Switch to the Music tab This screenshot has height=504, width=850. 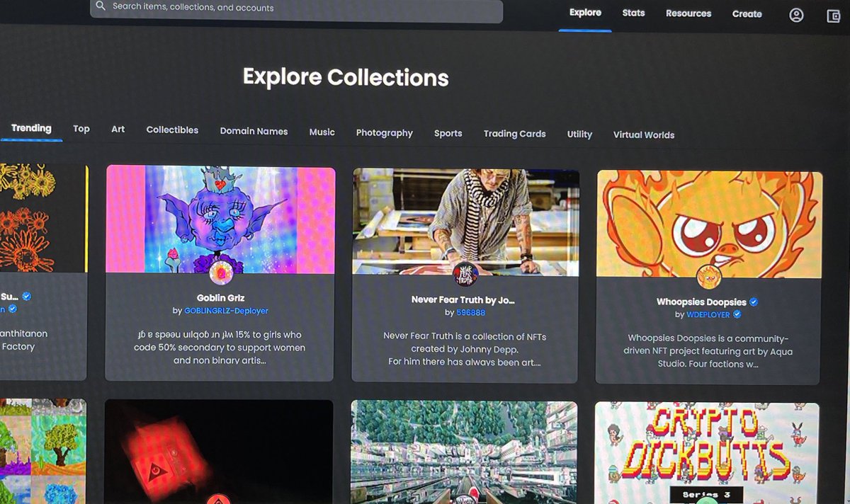click(x=322, y=132)
